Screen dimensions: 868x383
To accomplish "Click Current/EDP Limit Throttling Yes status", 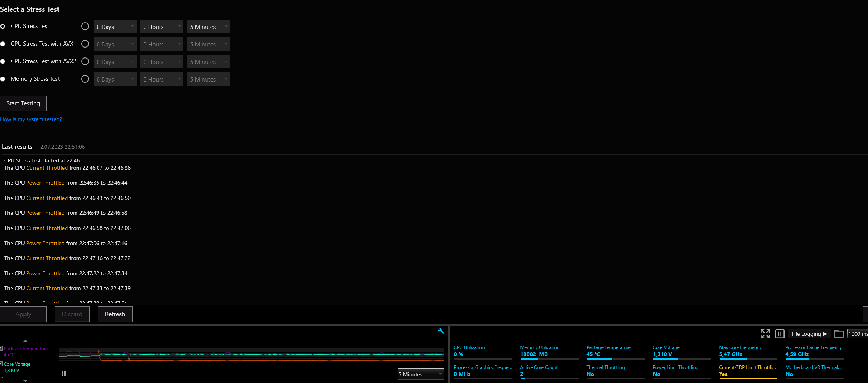I will pos(723,374).
